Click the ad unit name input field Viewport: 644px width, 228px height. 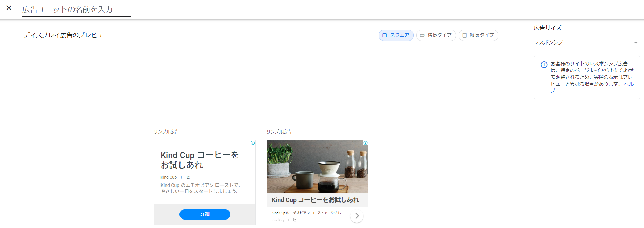coord(76,10)
